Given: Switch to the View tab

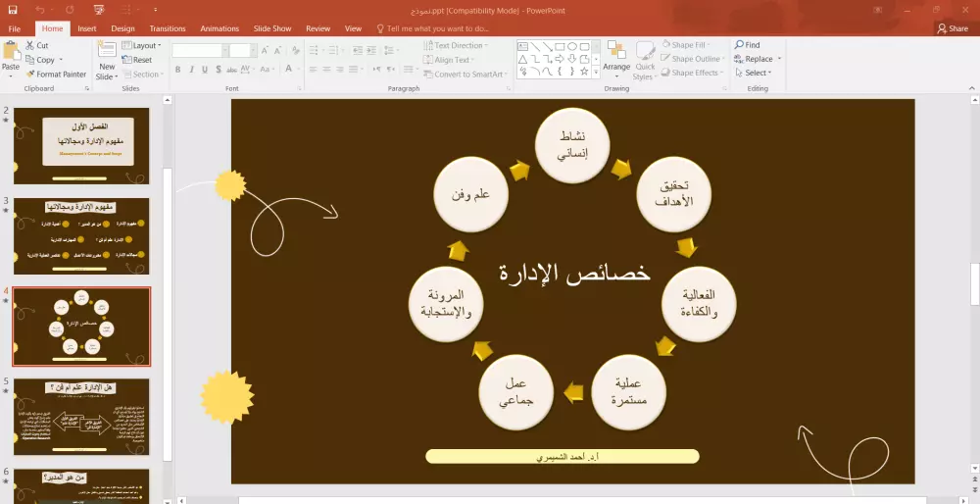Looking at the screenshot, I should [x=353, y=28].
